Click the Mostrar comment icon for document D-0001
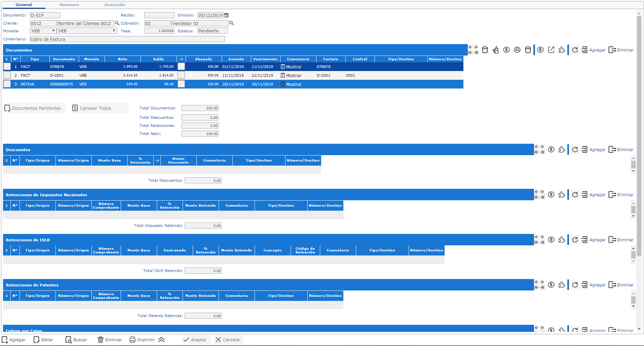The width and height of the screenshot is (644, 346). [x=283, y=75]
